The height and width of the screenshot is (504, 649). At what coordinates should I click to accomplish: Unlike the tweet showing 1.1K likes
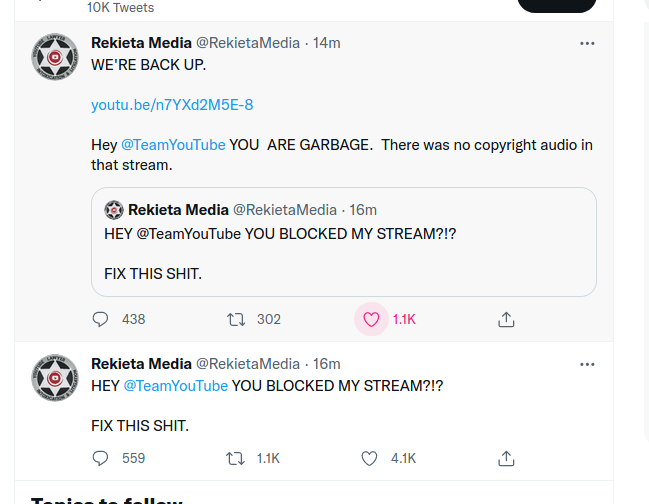[x=371, y=319]
